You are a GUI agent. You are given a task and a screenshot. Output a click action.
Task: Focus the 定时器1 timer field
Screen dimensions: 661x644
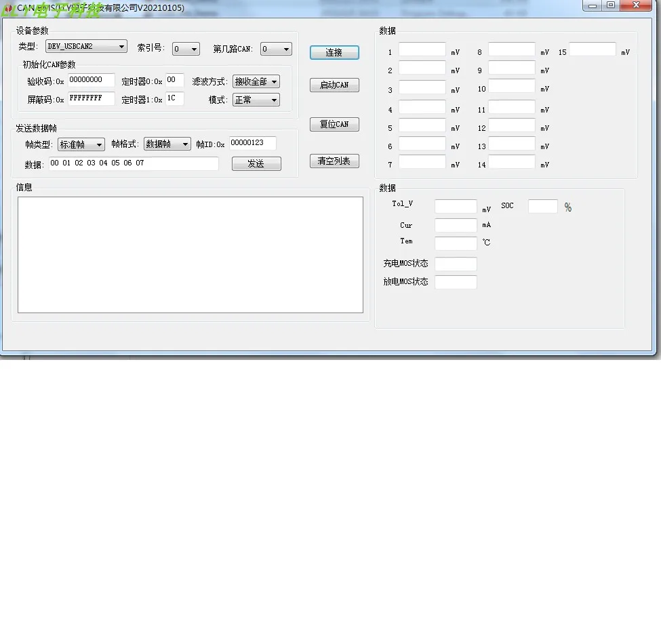coord(174,98)
